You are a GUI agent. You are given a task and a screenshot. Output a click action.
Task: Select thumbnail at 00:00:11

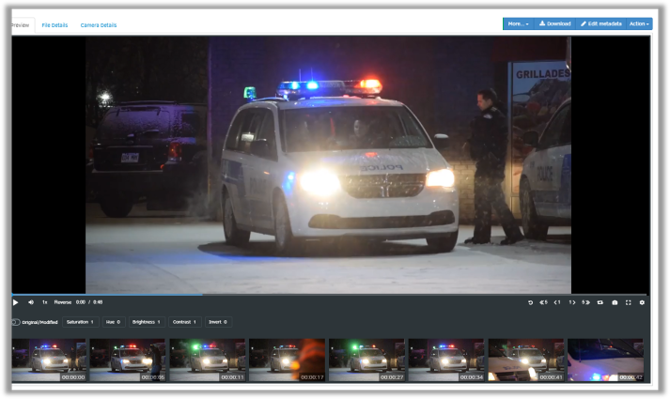[207, 360]
